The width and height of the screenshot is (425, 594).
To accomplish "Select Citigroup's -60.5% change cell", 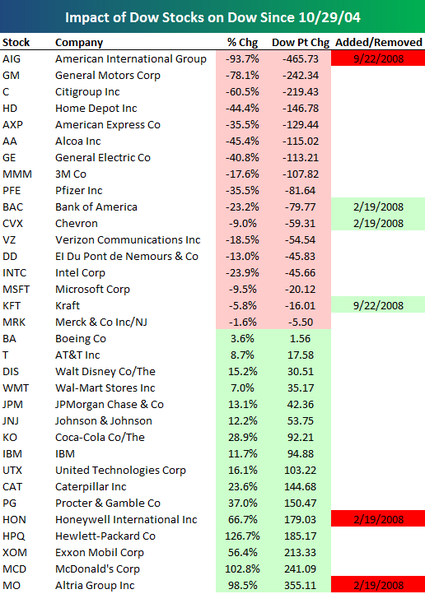I will click(x=242, y=92).
